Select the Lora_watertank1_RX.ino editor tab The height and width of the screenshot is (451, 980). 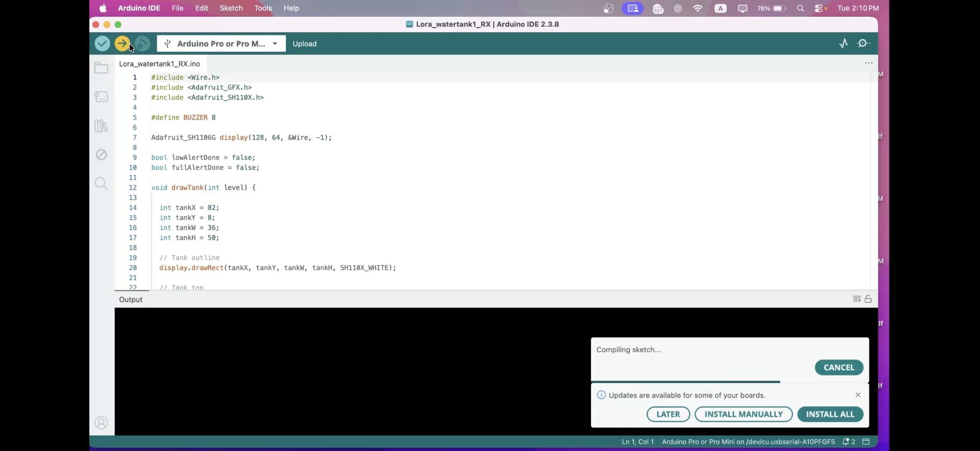pos(160,64)
